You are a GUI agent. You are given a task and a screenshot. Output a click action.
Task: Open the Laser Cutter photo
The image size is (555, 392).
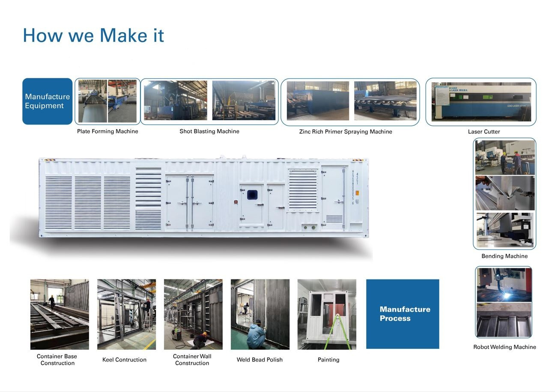point(481,102)
